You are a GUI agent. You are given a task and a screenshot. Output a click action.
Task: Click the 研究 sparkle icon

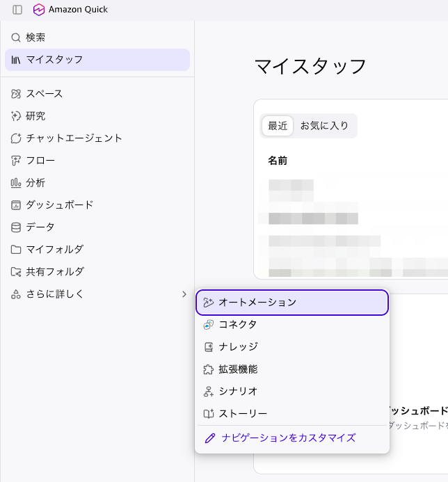[x=16, y=116]
